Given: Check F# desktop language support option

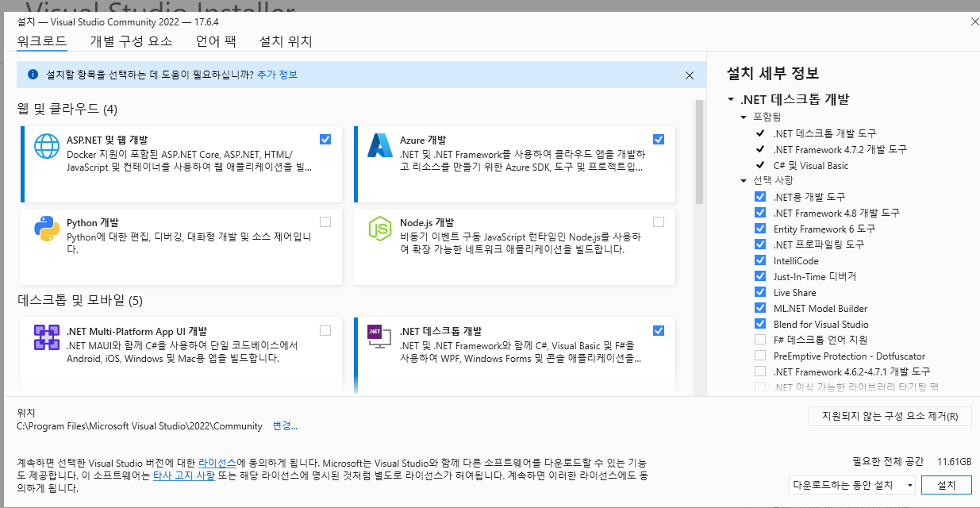Looking at the screenshot, I should (760, 340).
